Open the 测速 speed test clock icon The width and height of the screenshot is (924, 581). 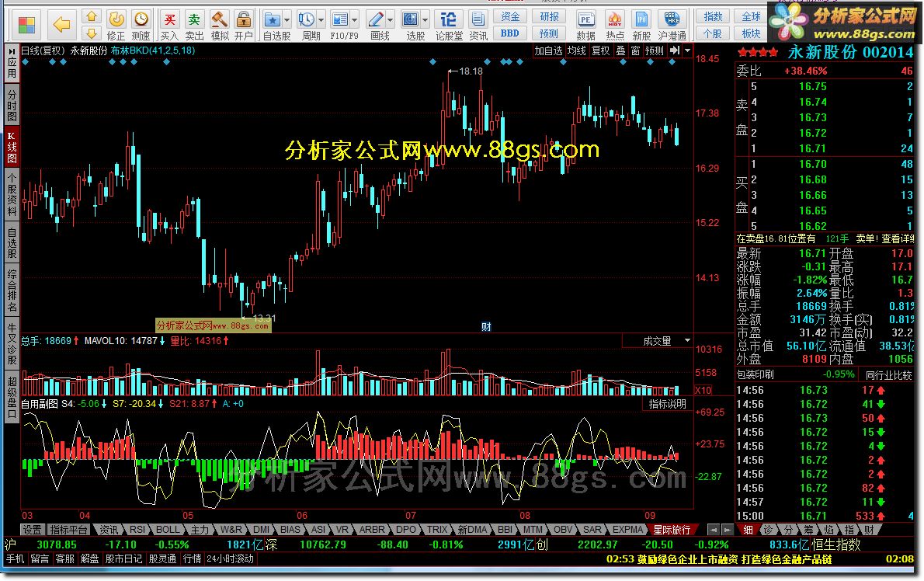(x=141, y=26)
